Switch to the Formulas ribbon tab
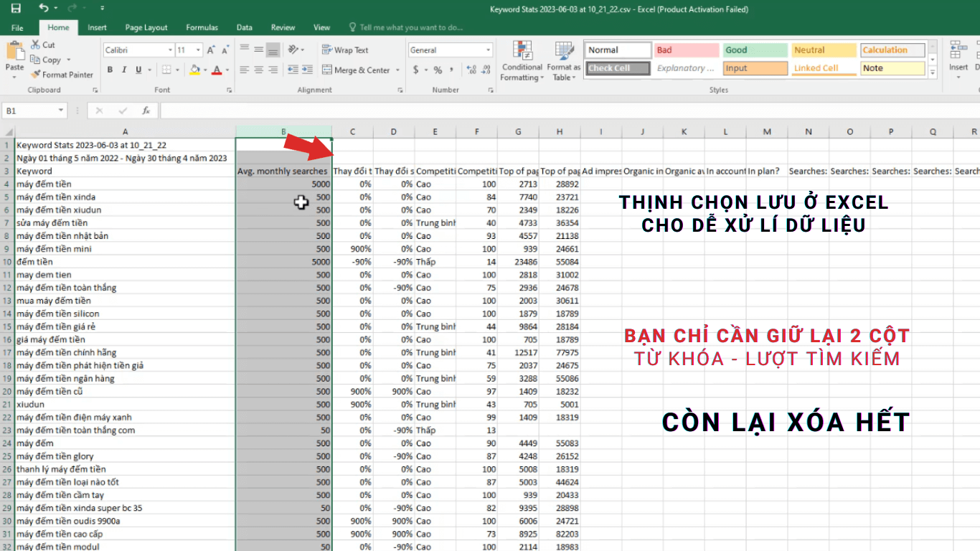 pos(202,27)
